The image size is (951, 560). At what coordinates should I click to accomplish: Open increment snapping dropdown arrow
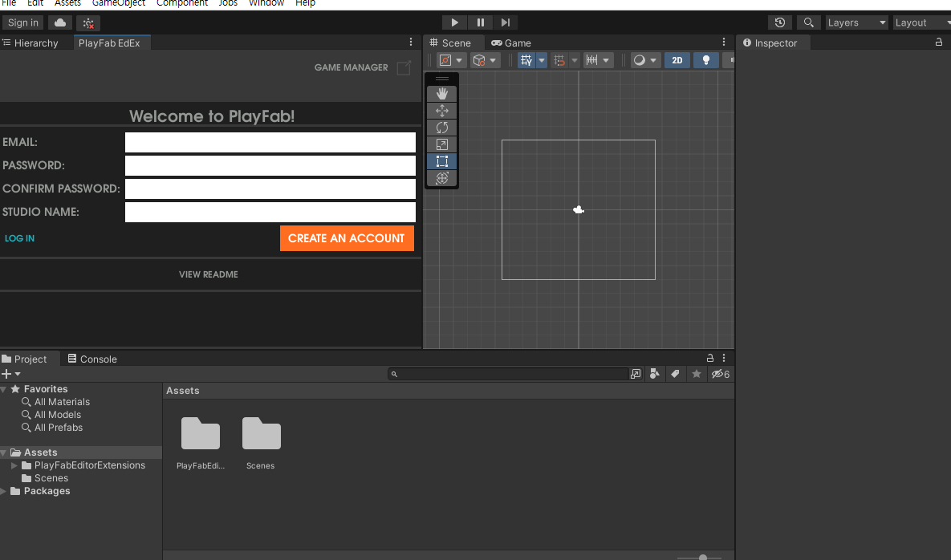(x=606, y=60)
